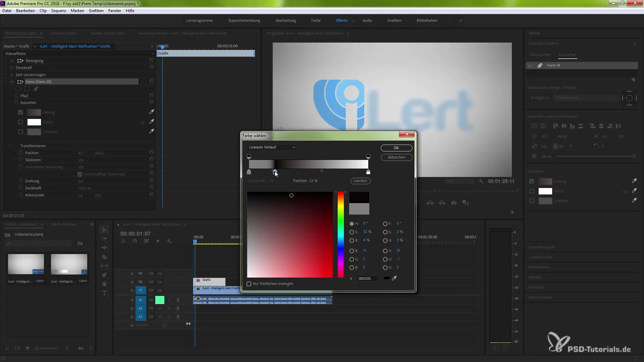The width and height of the screenshot is (644, 362).
Task: Create free-draw bezier mask under Form
Action: tap(36, 88)
